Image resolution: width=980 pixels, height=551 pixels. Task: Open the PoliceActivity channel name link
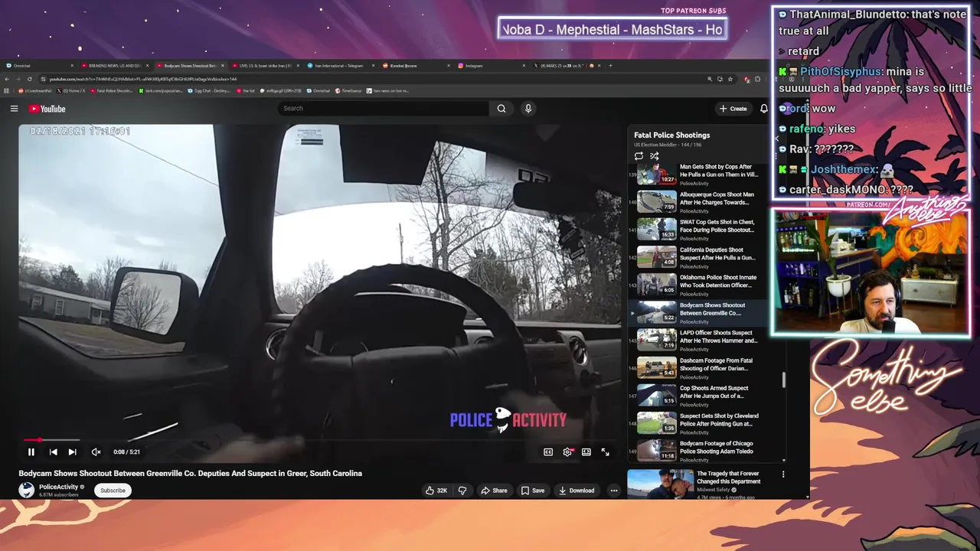point(58,487)
